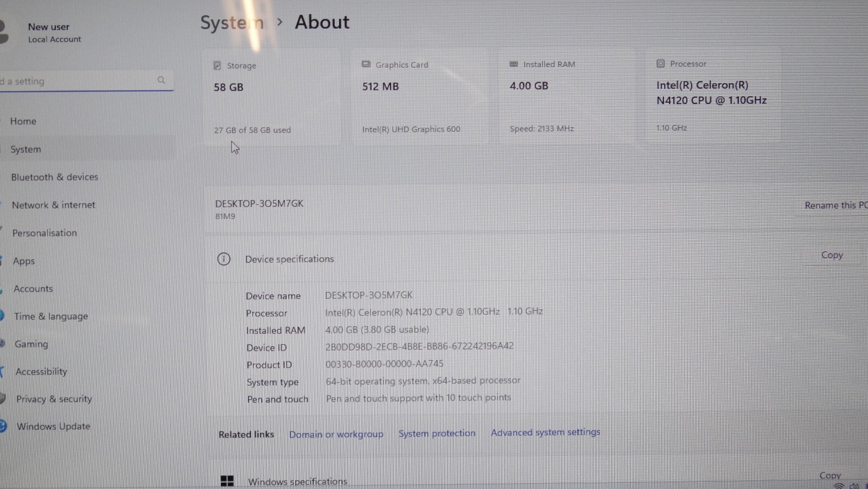
Task: Click the Windows Update sidebar icon
Action: pos(3,426)
